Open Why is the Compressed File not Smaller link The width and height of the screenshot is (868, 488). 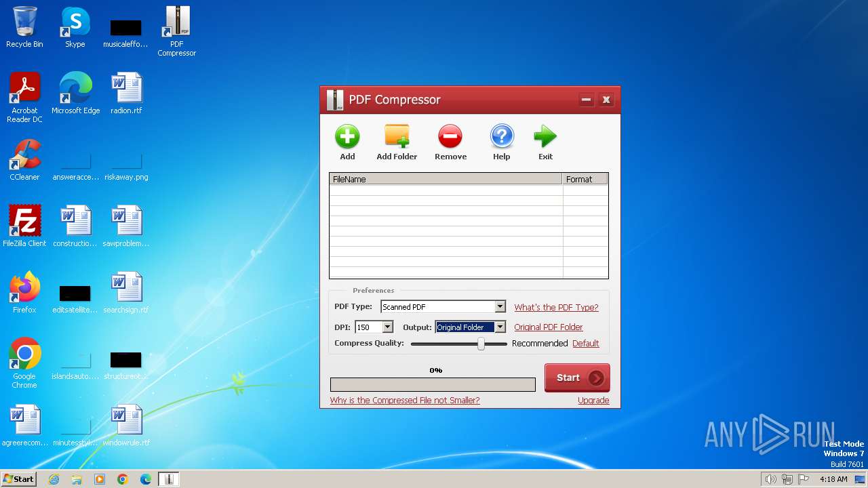[x=405, y=401]
